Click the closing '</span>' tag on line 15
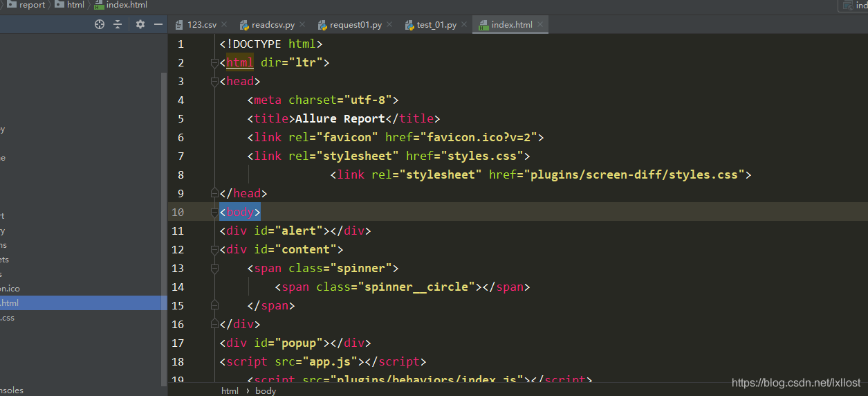The image size is (868, 396). pos(271,305)
